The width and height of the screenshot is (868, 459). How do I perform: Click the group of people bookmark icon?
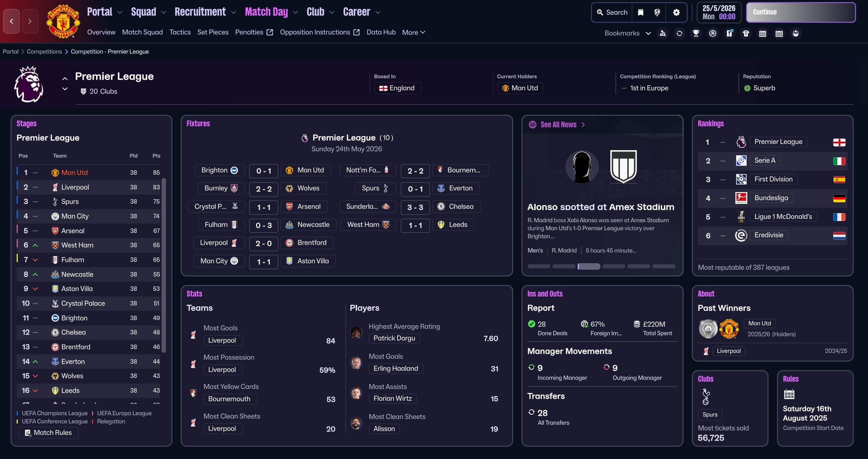[796, 33]
